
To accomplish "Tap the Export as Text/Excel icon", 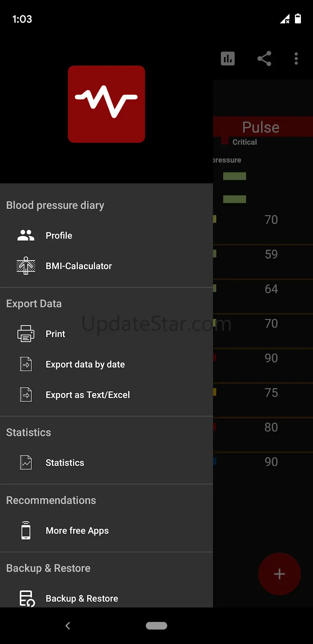I will click(x=26, y=395).
